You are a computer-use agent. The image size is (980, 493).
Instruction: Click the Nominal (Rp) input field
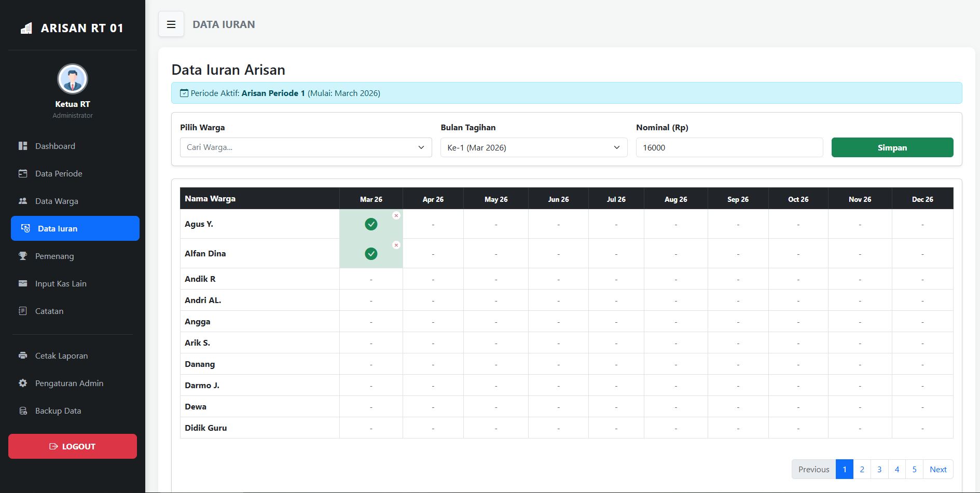(x=729, y=147)
